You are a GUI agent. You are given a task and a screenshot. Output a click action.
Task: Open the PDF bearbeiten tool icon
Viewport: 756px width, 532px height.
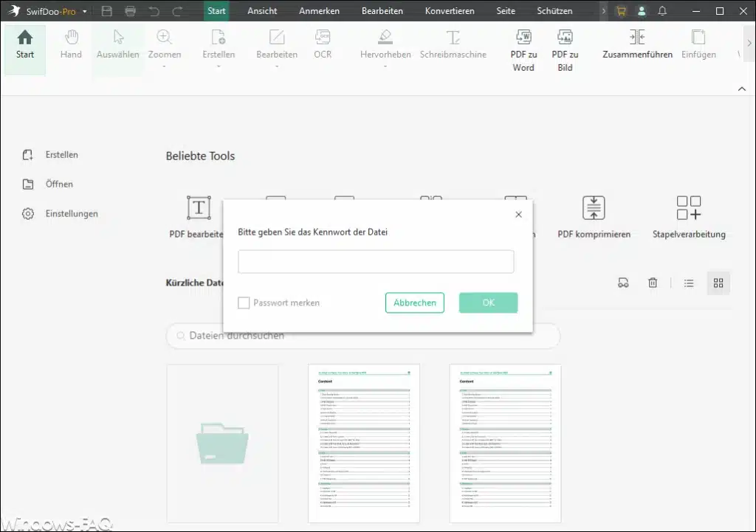(x=199, y=207)
